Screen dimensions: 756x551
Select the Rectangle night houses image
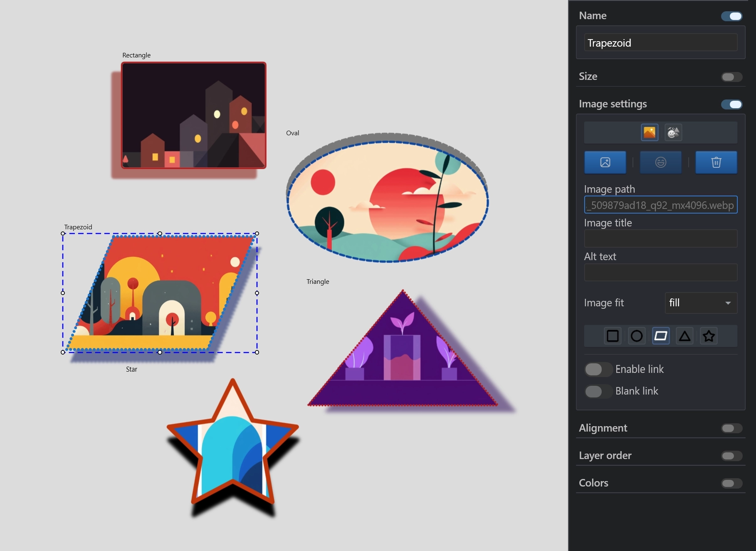[193, 115]
